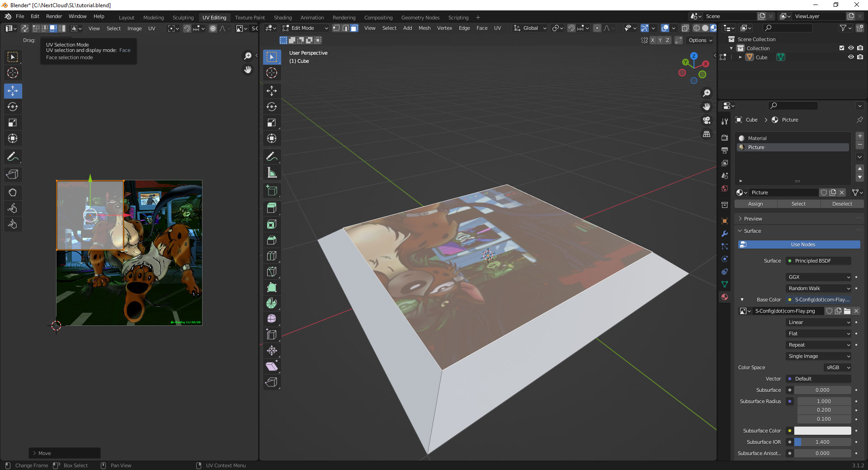Open the Edit Mode dropdown
Viewport: 868px width, 470px height.
tap(305, 28)
